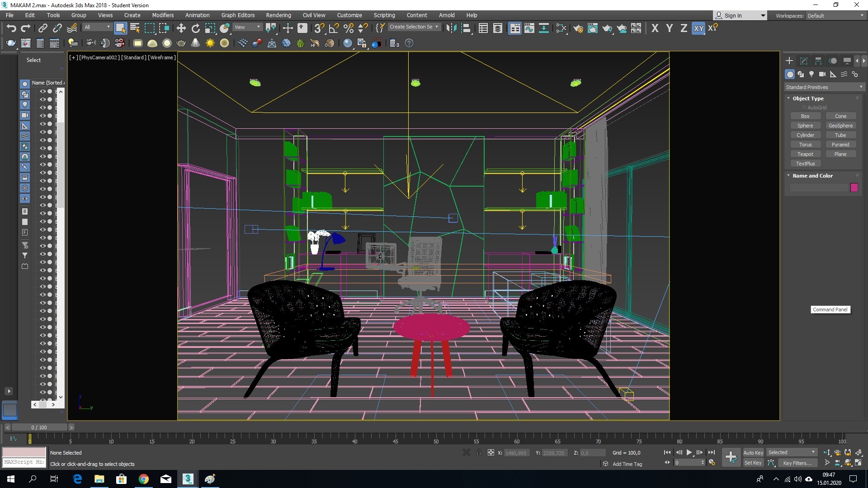The height and width of the screenshot is (488, 868).
Task: Click the MAXScript mini listener pink area
Action: [24, 452]
